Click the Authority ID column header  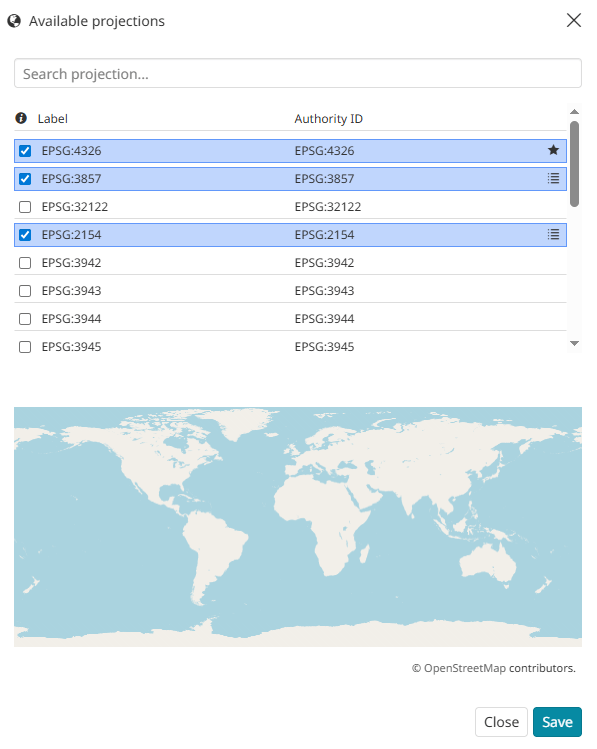[x=329, y=118]
